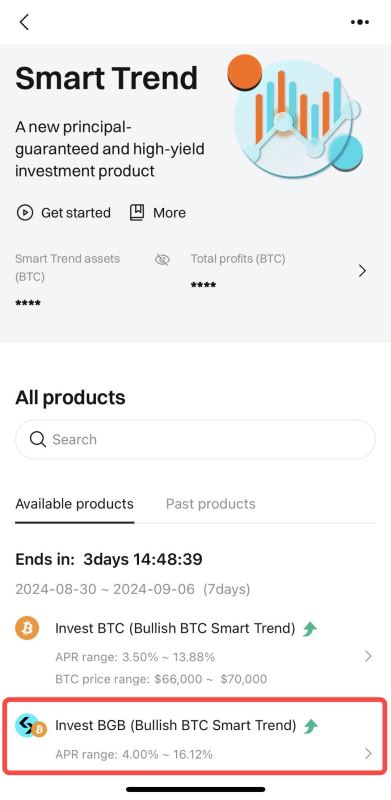Toggle asset visibility with the eye icon

[x=162, y=260]
